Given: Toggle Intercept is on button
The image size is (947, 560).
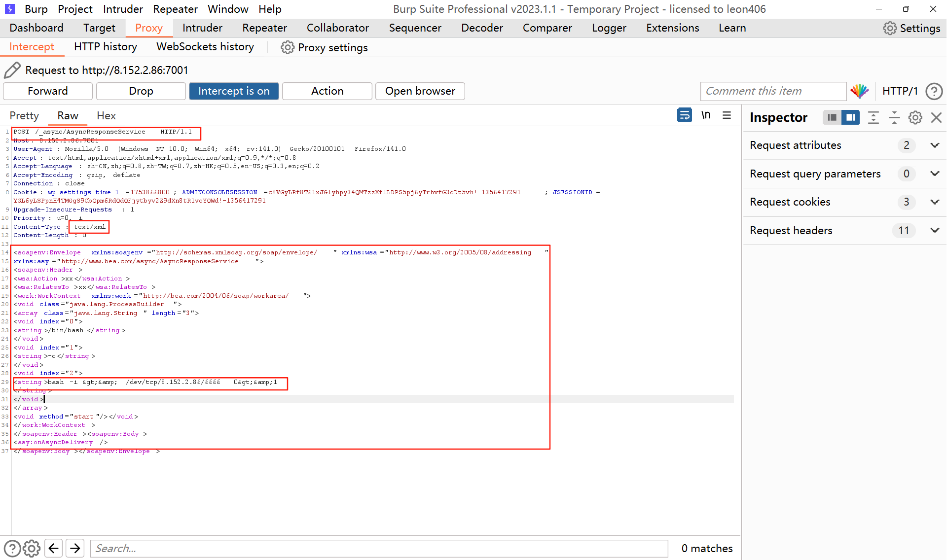Looking at the screenshot, I should [234, 91].
